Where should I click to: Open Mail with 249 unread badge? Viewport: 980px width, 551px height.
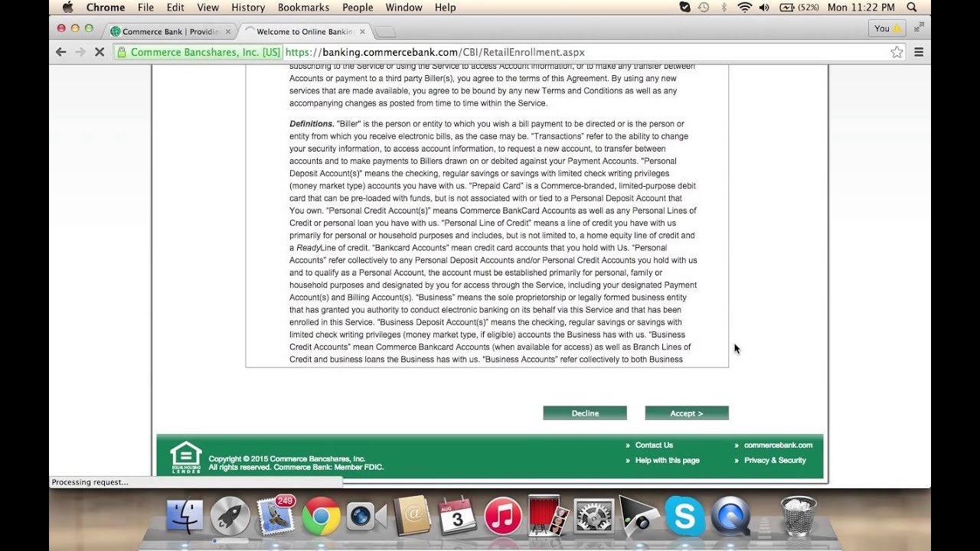pos(276,517)
